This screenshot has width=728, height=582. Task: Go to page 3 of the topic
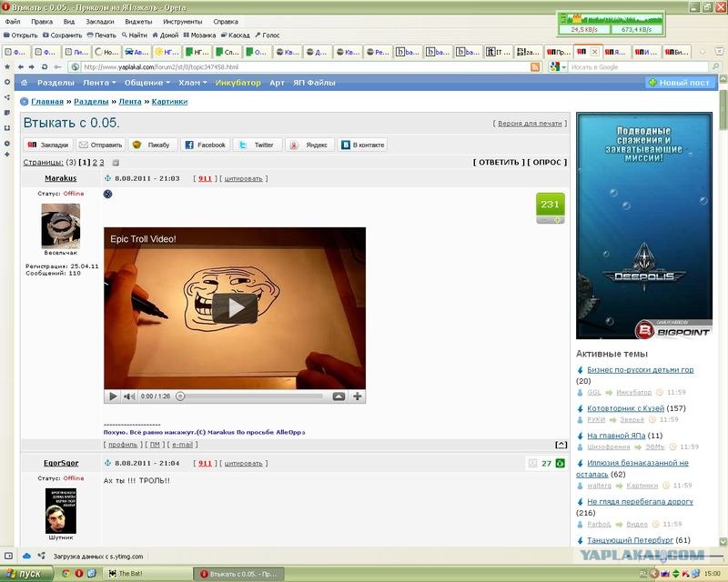(102, 163)
